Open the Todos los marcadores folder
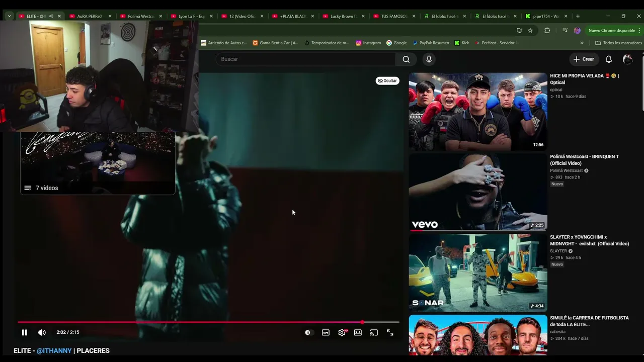 pos(619,43)
